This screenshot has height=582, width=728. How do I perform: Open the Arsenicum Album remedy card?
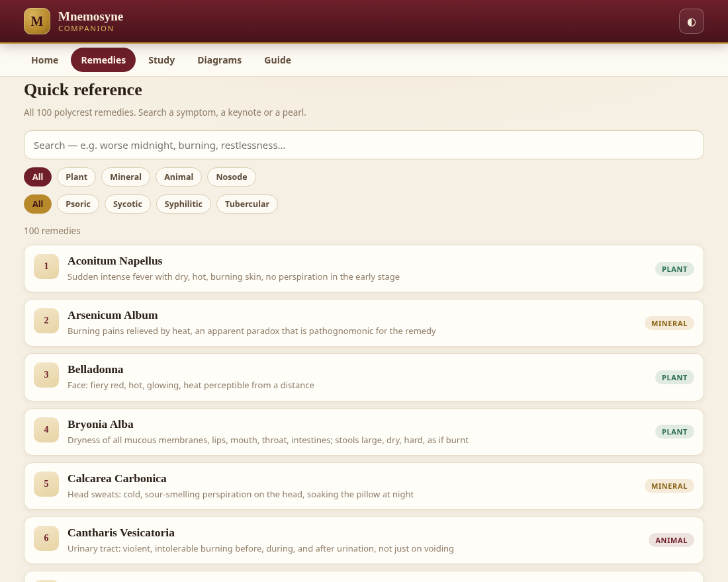tap(364, 323)
